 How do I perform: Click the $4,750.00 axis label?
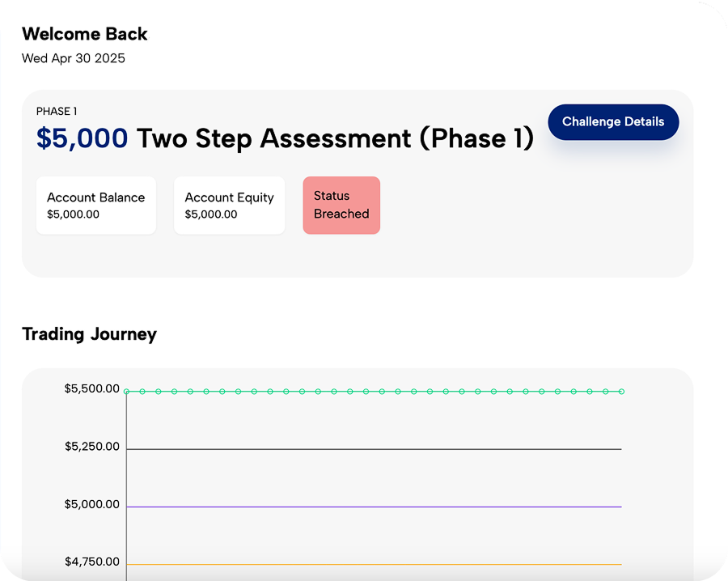[92, 562]
